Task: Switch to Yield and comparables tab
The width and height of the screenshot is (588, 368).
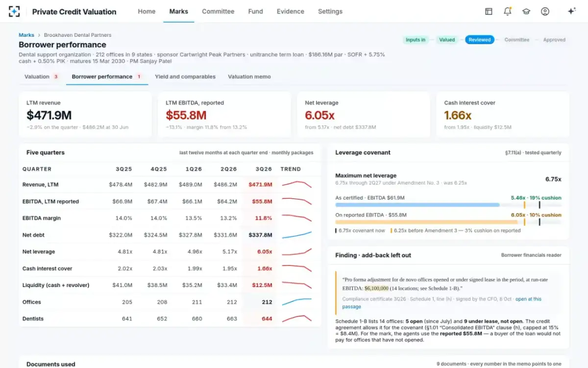Action: [185, 77]
